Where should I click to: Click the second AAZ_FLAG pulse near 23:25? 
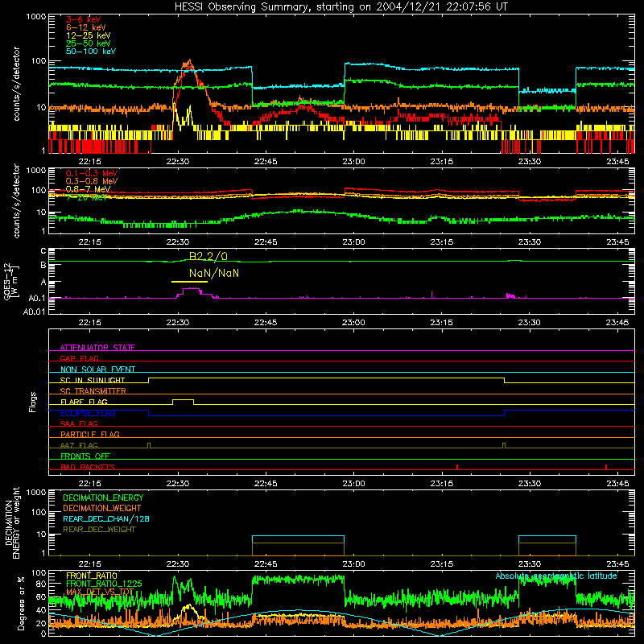coord(505,446)
